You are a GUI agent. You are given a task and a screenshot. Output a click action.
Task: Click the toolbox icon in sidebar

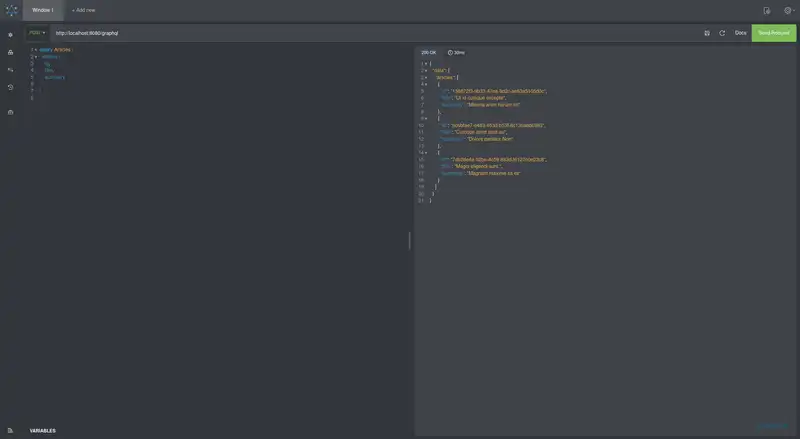(x=11, y=112)
